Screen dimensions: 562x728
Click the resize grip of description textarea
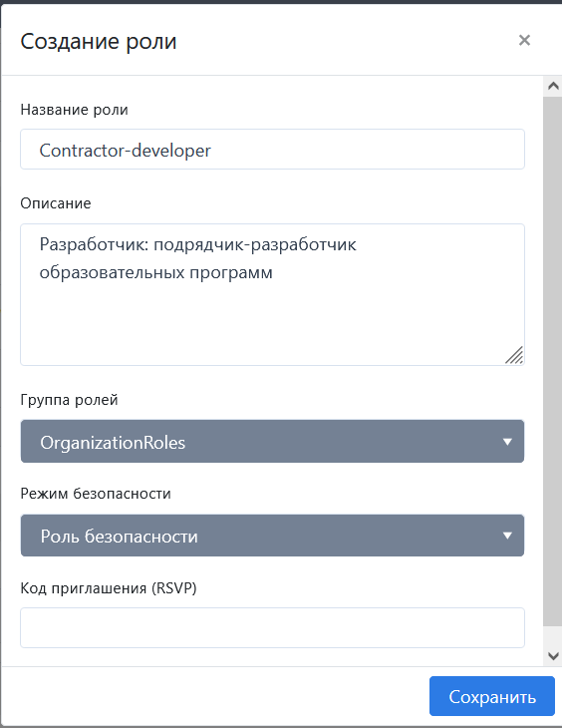(514, 355)
